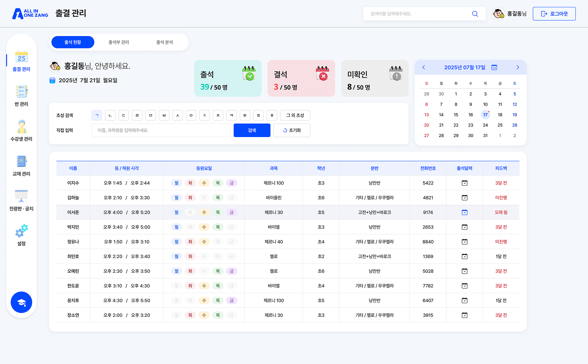Click the search magnifier icon in top bar
The height and width of the screenshot is (364, 588).
coord(475,14)
